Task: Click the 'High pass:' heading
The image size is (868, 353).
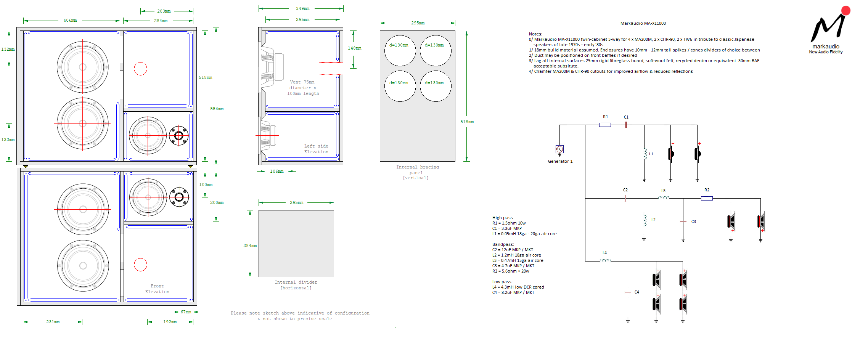Action: click(503, 218)
